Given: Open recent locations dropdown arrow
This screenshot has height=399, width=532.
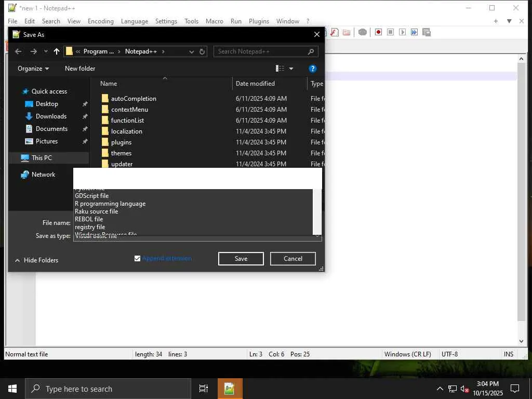Looking at the screenshot, I should [x=46, y=51].
